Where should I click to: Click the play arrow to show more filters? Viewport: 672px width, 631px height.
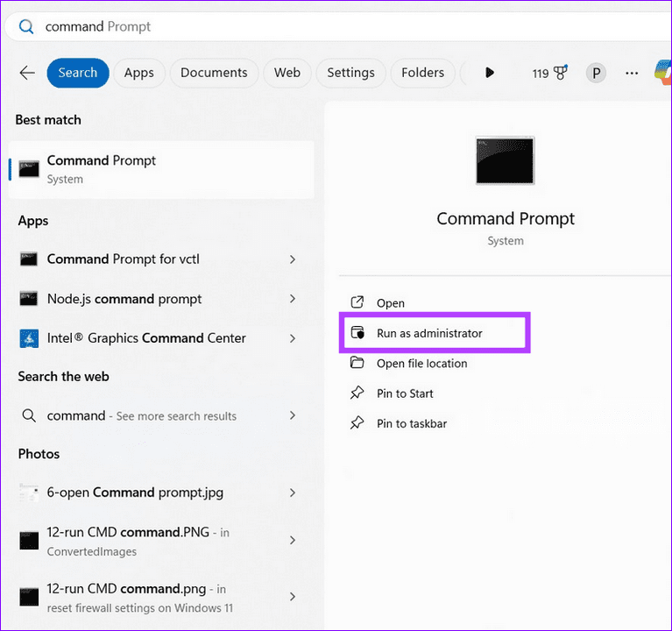pyautogui.click(x=490, y=73)
